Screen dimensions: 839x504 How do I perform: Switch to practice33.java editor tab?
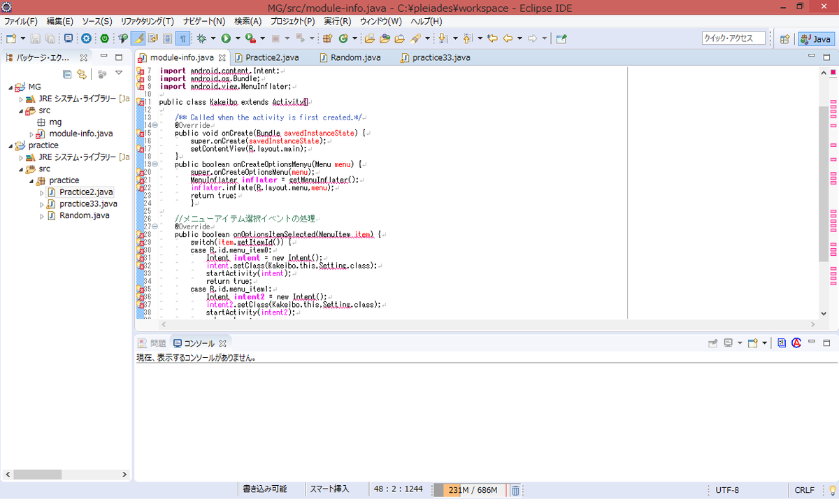(435, 57)
